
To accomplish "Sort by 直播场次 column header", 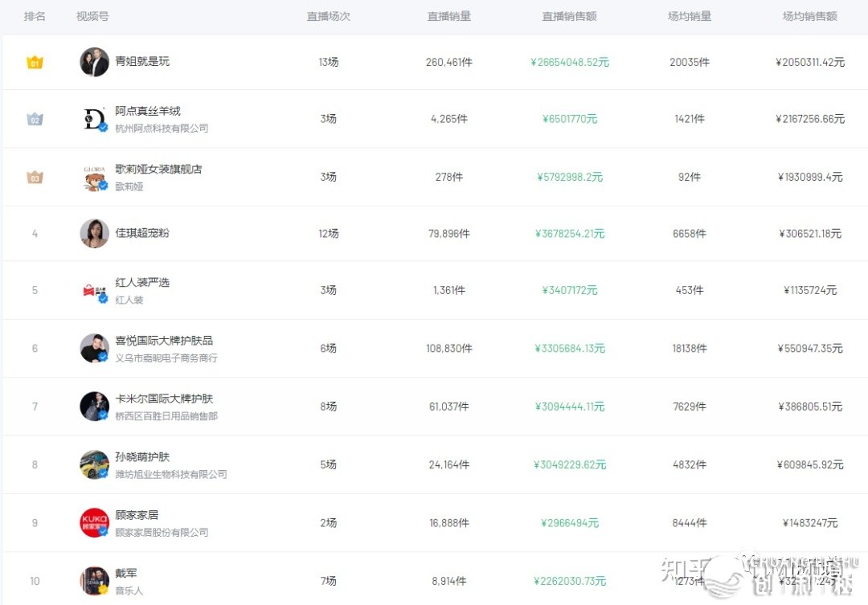I will [x=328, y=17].
